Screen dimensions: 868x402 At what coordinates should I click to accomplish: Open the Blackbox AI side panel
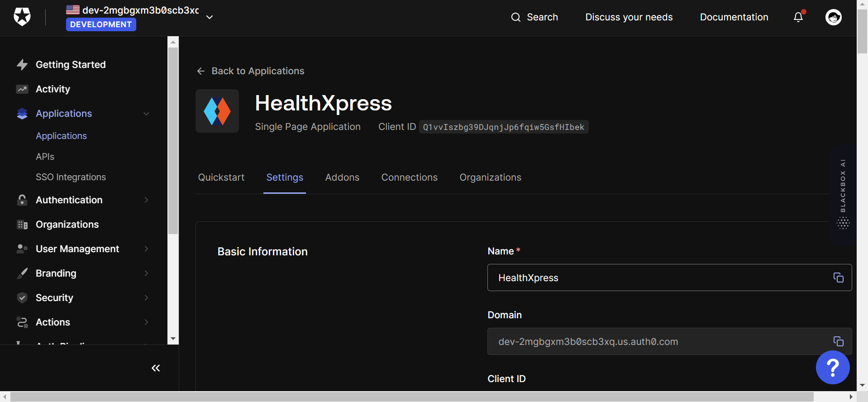[x=843, y=195]
